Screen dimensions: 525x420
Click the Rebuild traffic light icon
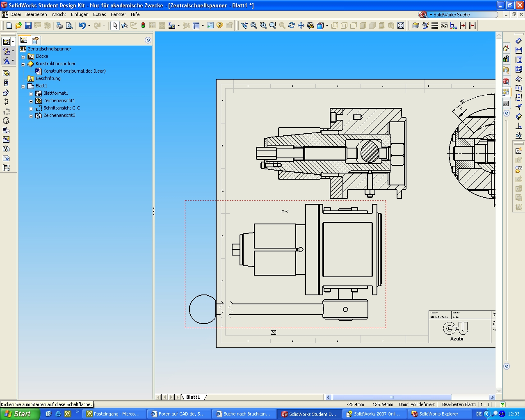click(143, 25)
